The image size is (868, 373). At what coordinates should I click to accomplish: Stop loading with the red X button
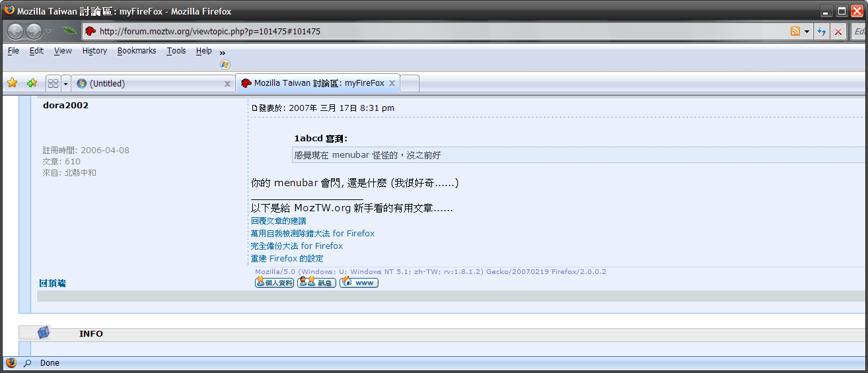[838, 31]
